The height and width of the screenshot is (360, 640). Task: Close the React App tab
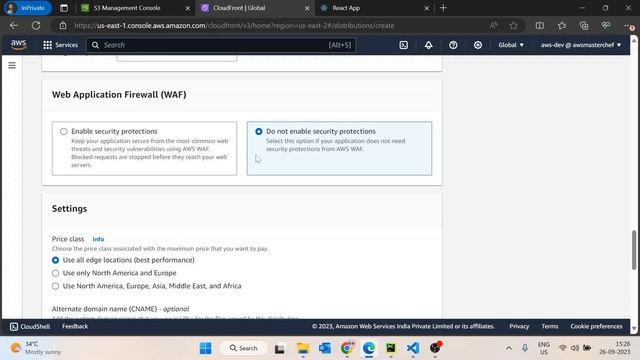click(427, 8)
